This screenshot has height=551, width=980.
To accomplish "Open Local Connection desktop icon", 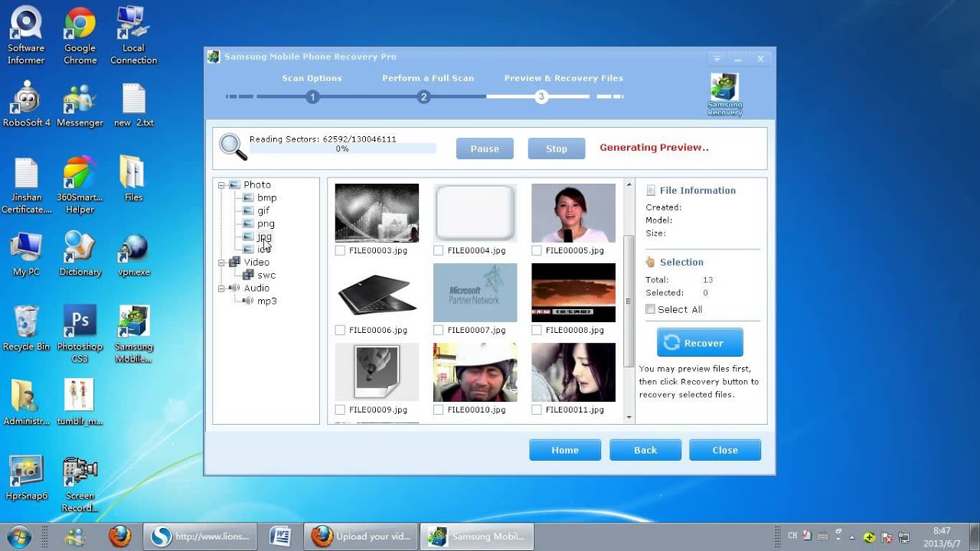I will pyautogui.click(x=133, y=36).
